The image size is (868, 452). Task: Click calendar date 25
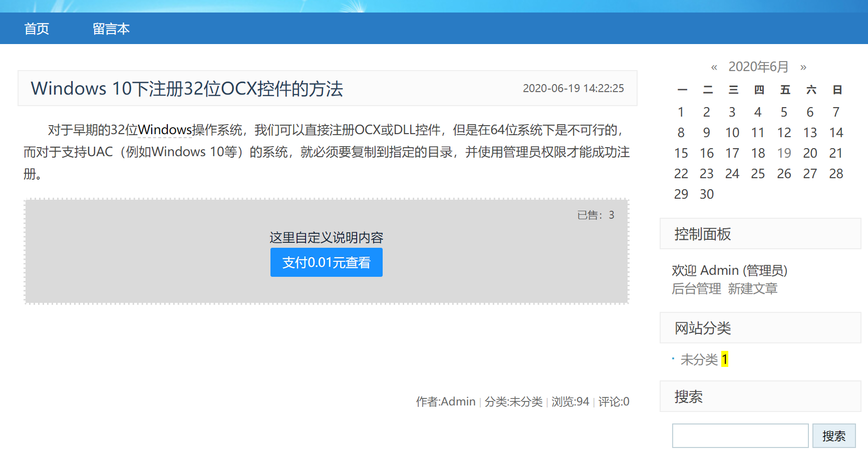click(x=758, y=174)
